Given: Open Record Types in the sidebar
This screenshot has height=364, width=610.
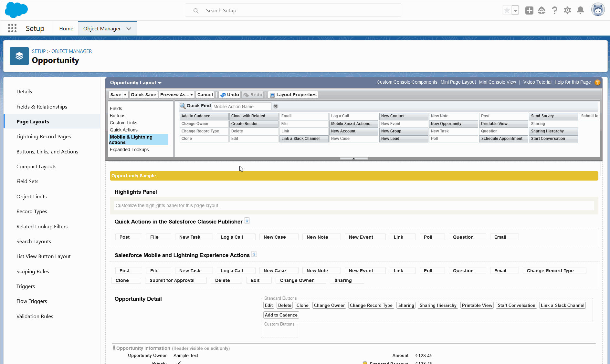Looking at the screenshot, I should click(x=32, y=211).
